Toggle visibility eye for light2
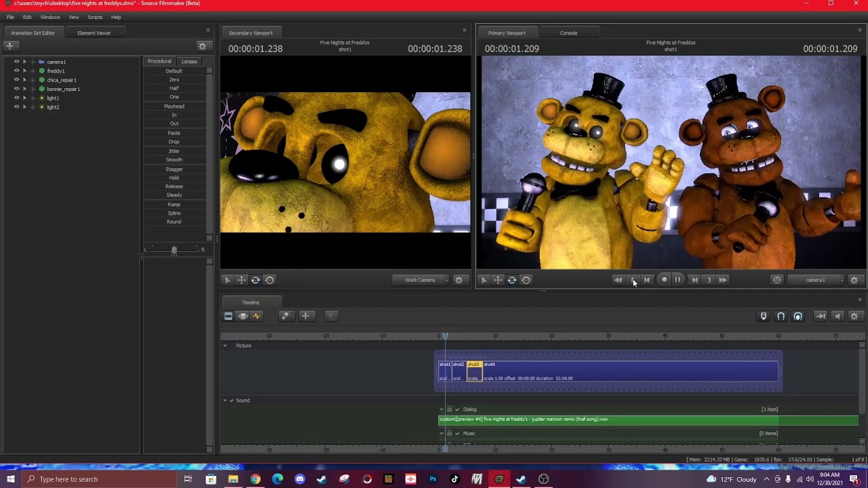 coord(17,107)
